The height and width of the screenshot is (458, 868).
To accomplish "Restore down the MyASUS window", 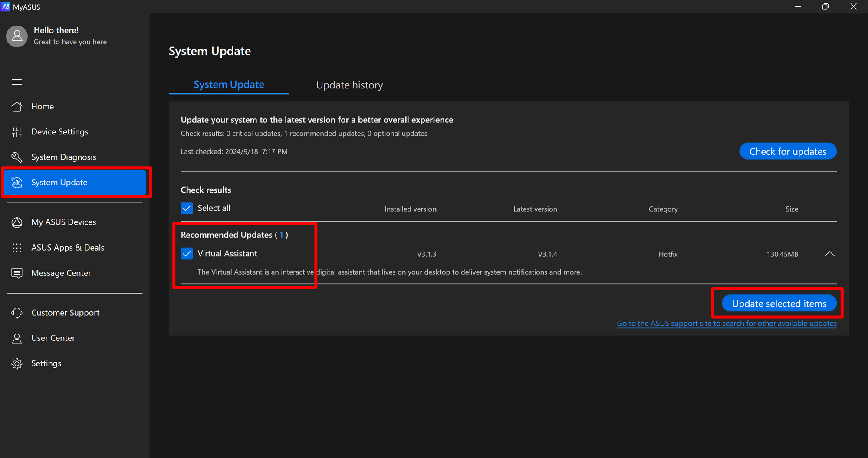I will 825,7.
